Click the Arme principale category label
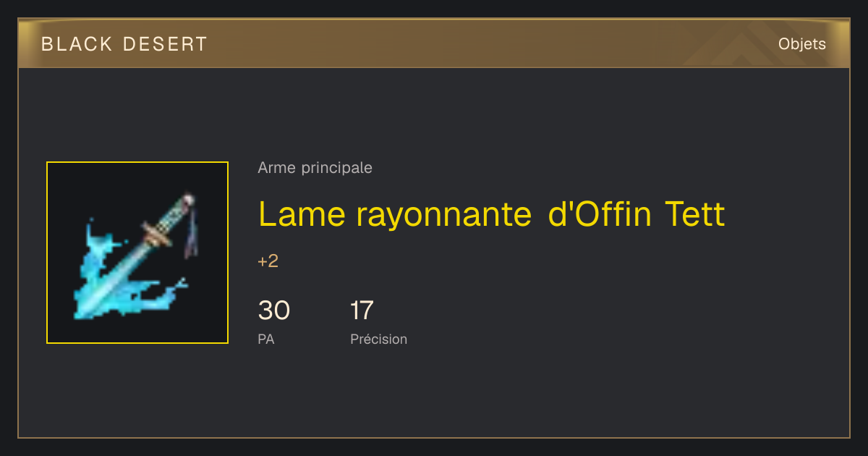This screenshot has height=456, width=868. point(315,168)
